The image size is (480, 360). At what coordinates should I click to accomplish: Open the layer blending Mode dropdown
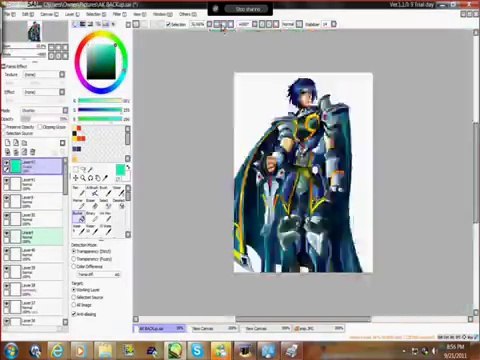coord(65,110)
